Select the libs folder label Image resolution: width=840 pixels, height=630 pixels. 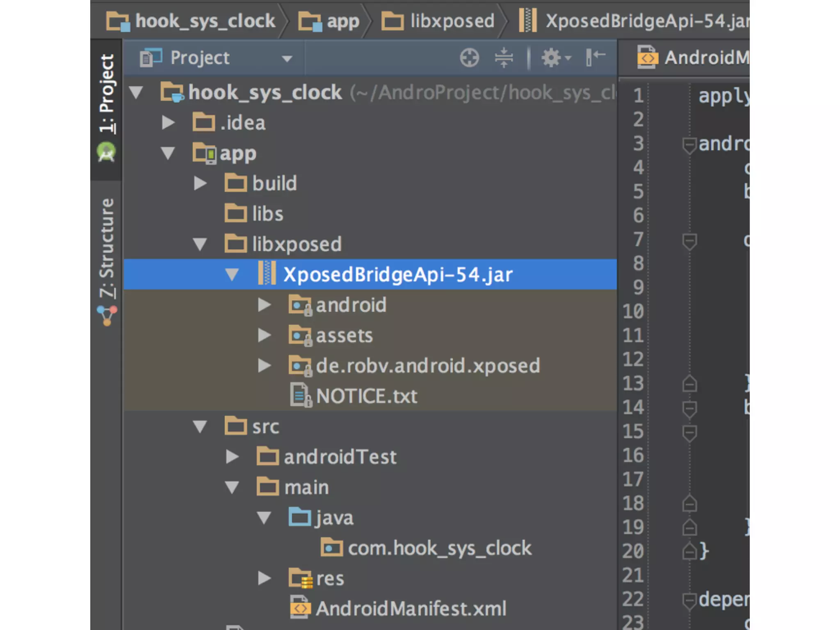pyautogui.click(x=268, y=214)
